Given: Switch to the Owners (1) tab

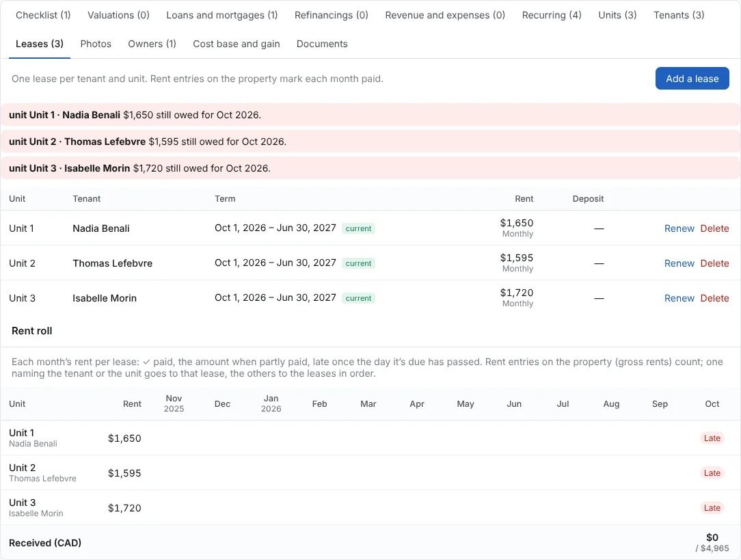Looking at the screenshot, I should (x=152, y=44).
